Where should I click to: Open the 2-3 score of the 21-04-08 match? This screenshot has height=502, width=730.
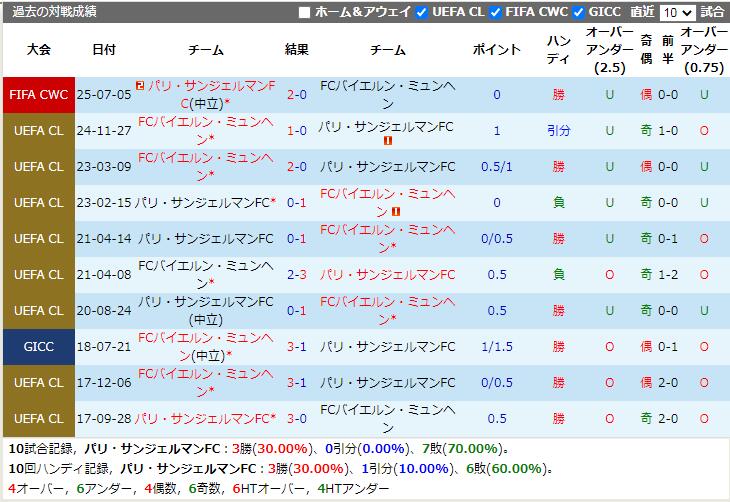click(297, 274)
